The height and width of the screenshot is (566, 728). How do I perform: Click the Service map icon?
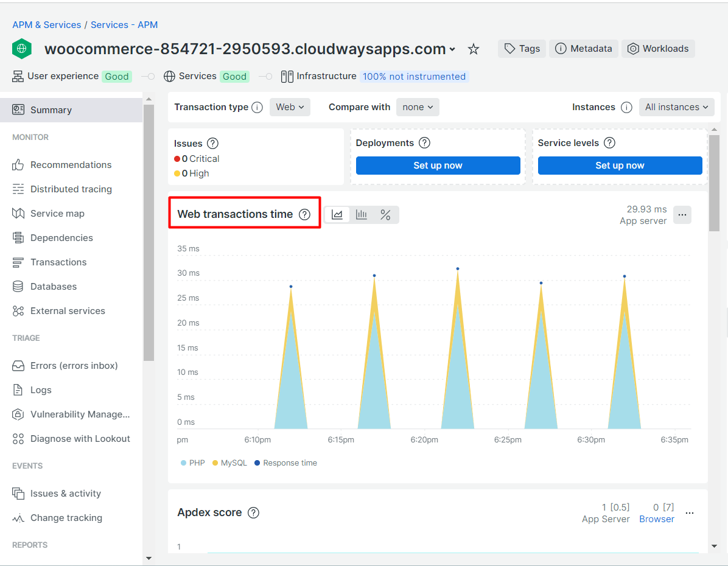[18, 214]
